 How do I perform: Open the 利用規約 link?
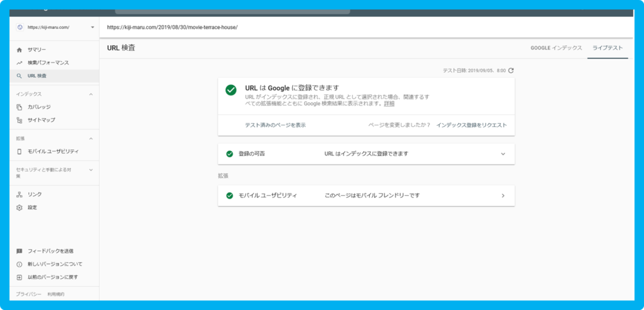pyautogui.click(x=56, y=295)
